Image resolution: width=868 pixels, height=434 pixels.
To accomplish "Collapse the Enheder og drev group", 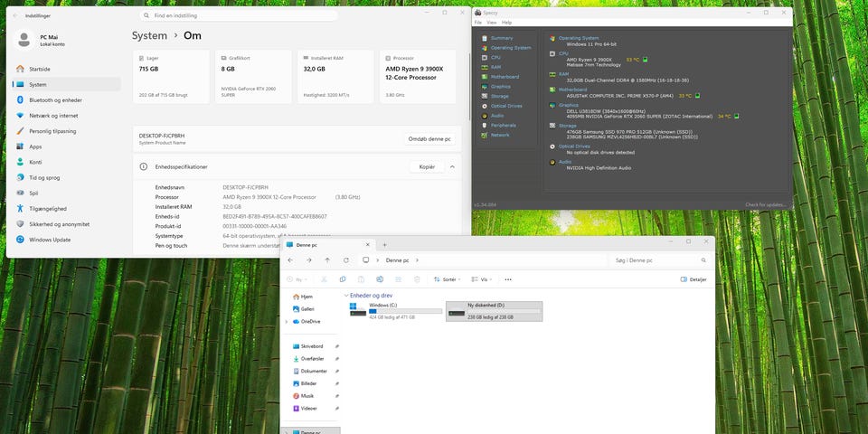I will (x=346, y=296).
